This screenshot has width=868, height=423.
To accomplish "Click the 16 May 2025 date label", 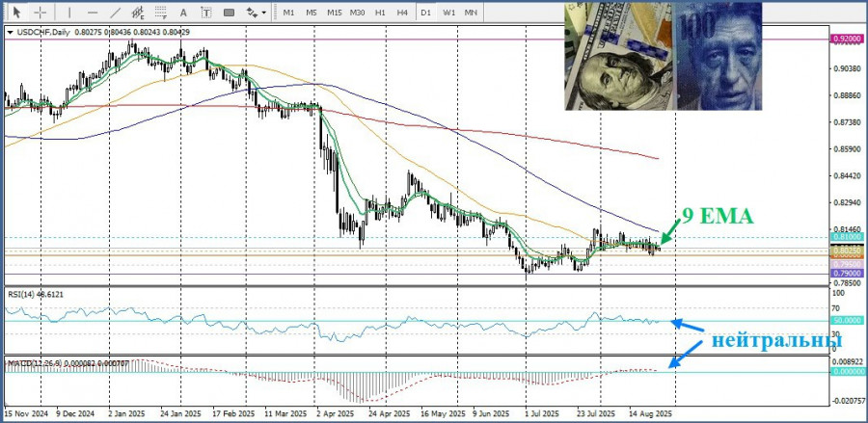I will pyautogui.click(x=441, y=413).
